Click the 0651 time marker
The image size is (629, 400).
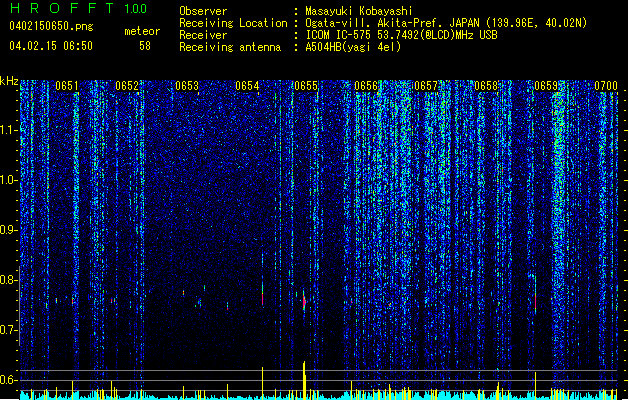[67, 86]
